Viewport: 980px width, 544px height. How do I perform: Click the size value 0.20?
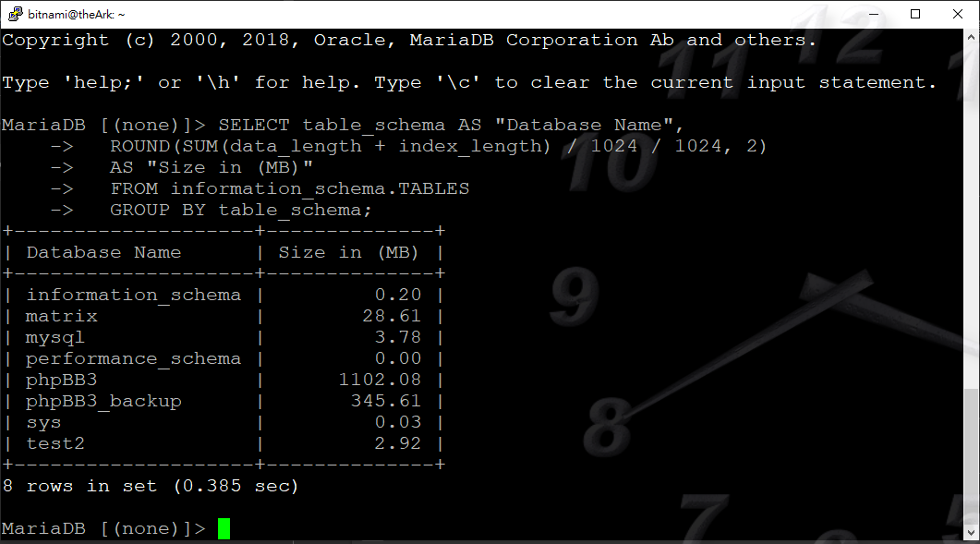point(398,295)
